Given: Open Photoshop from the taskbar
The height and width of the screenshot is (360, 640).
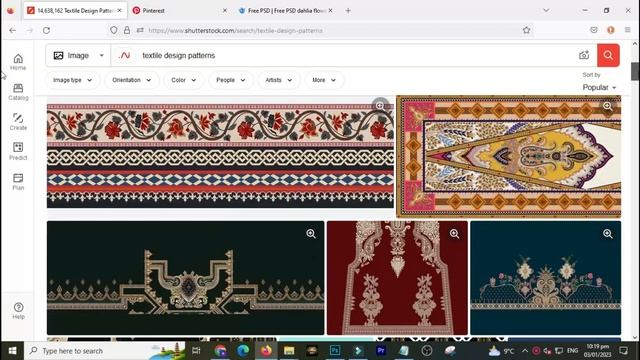Looking at the screenshot, I should point(335,351).
